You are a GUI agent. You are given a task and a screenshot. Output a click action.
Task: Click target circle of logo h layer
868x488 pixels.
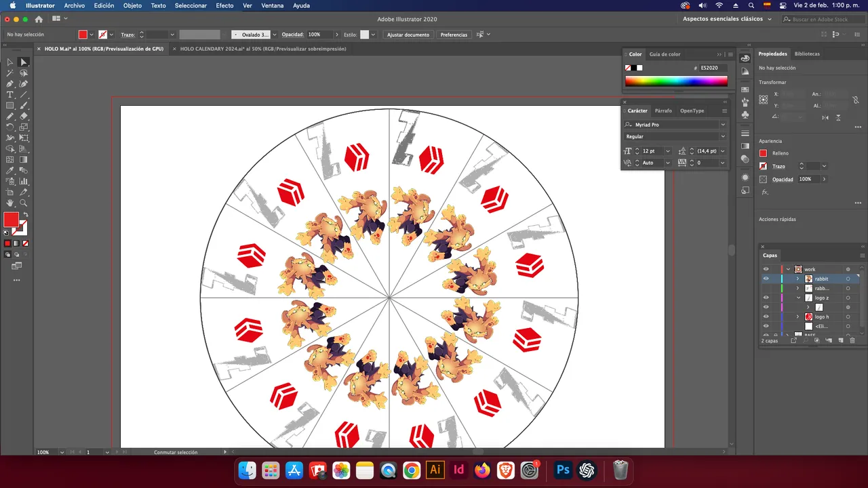[848, 317]
